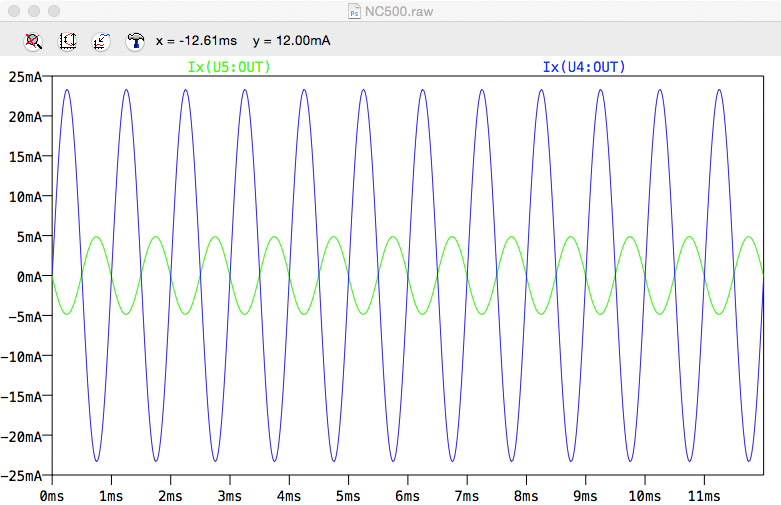Click the -25mA vertical axis label
This screenshot has width=781, height=505.
coord(21,476)
